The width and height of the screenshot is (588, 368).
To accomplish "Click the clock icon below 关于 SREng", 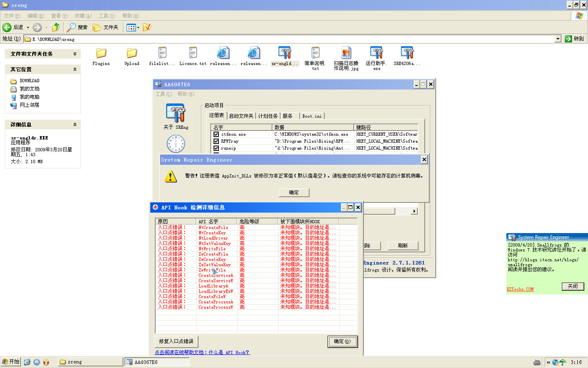I will (176, 144).
